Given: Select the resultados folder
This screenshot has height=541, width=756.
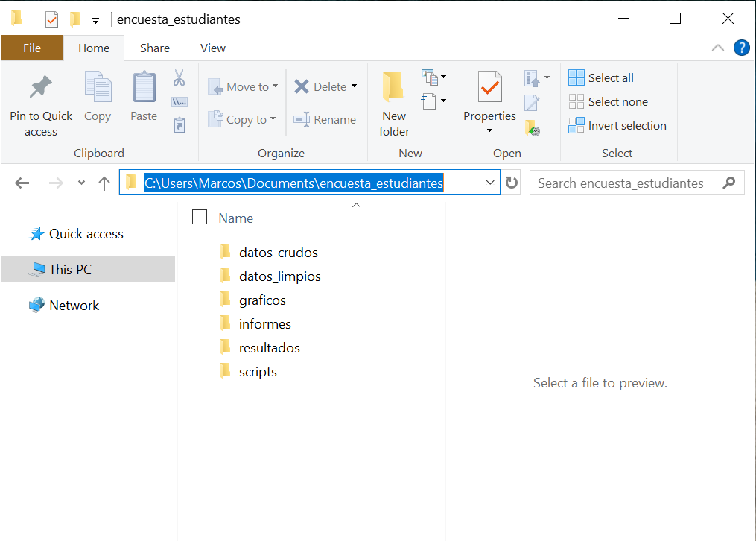Looking at the screenshot, I should (259, 348).
